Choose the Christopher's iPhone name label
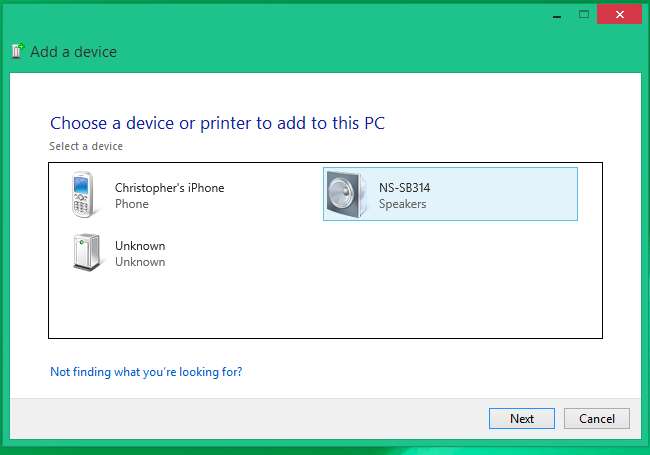The image size is (650, 455). tap(169, 188)
